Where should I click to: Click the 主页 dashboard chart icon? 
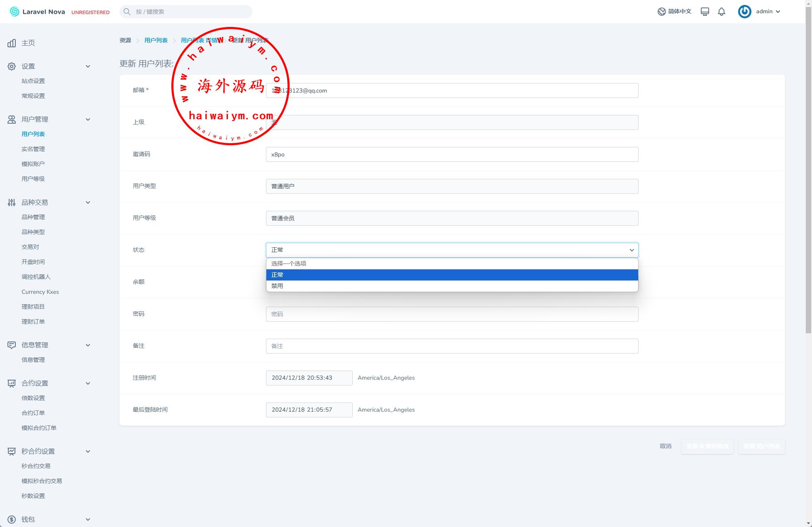[x=12, y=43]
